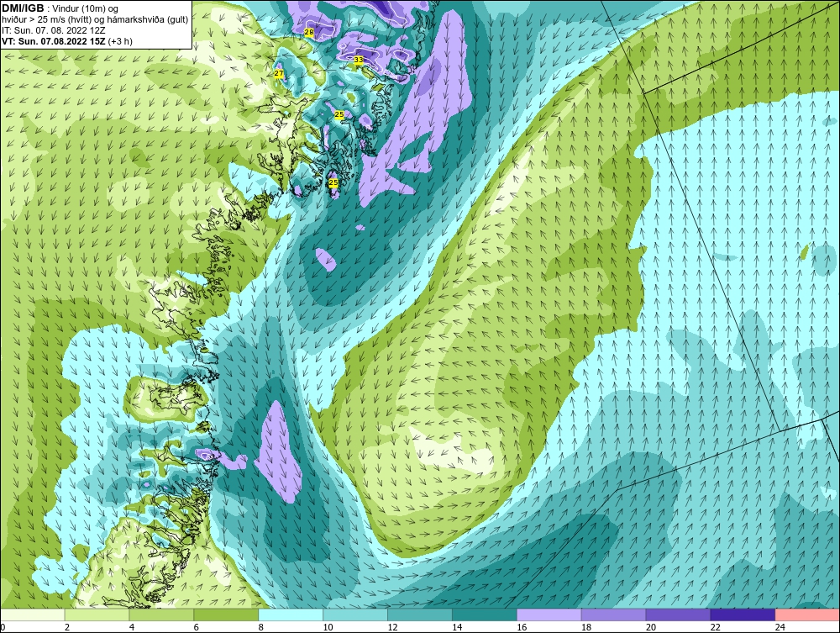Image resolution: width=840 pixels, height=633 pixels.
Task: Click the yellow gust label 27
Action: click(279, 73)
